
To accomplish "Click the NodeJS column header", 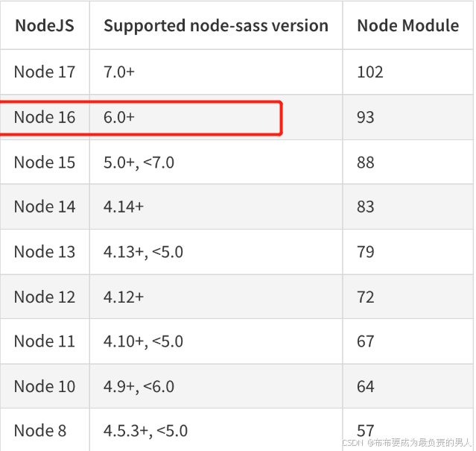I will (45, 25).
